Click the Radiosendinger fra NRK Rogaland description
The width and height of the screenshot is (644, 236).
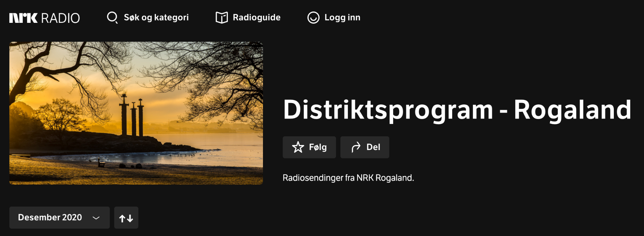pyautogui.click(x=348, y=178)
